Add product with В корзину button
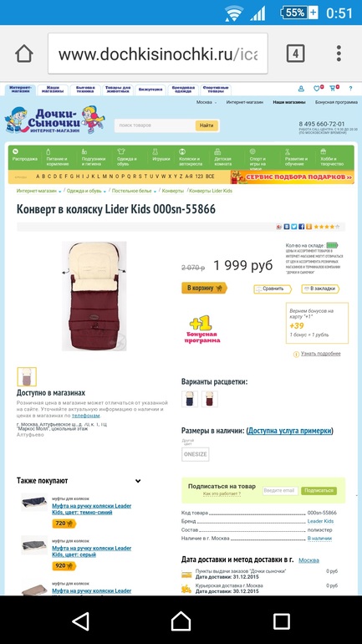The image size is (362, 644). (x=204, y=288)
